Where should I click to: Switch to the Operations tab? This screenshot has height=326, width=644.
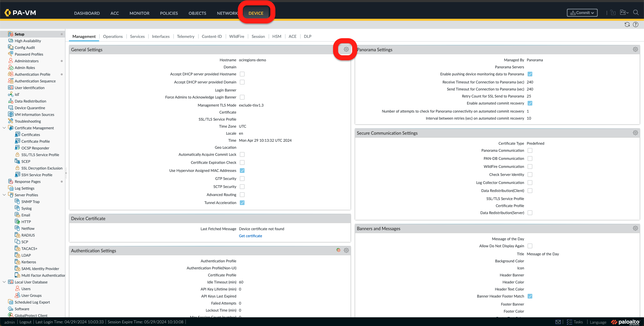coord(113,36)
